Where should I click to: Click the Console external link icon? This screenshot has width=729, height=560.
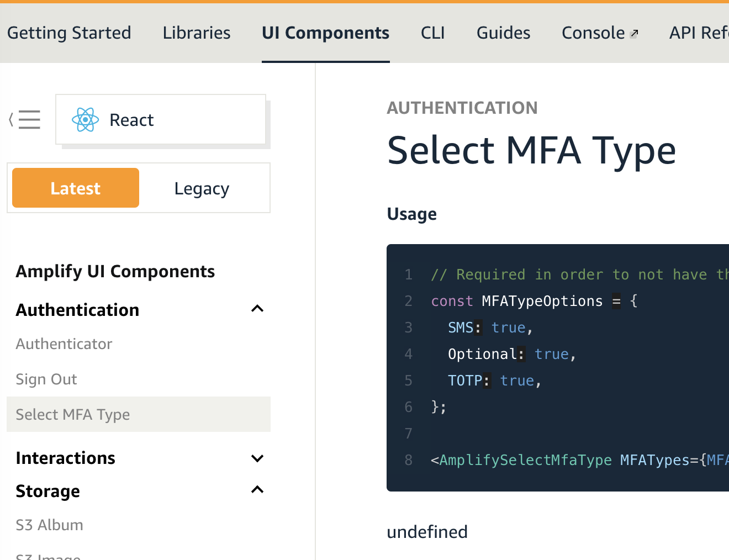point(634,34)
